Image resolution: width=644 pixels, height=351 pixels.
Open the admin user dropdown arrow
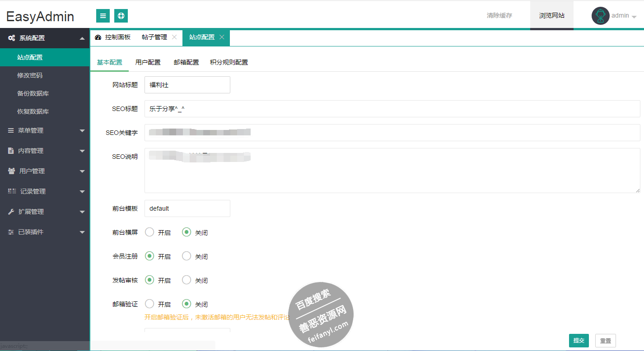tap(634, 17)
